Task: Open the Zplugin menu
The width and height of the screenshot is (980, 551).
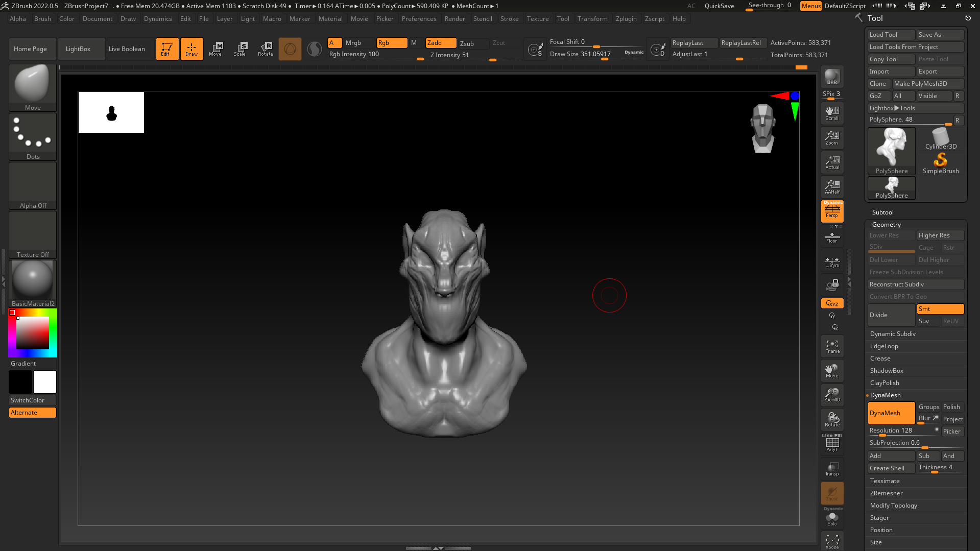Action: coord(626,19)
